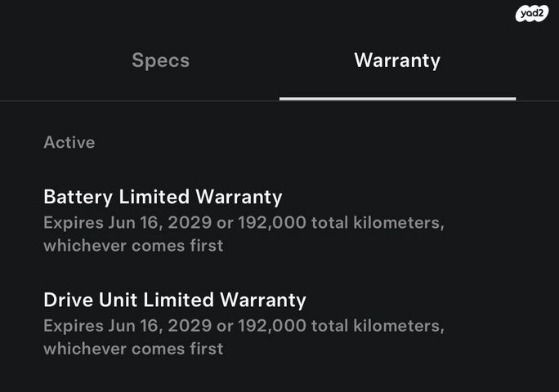Click the word "Expires" in Drive Unit warranty
Viewport: 559px width, 392px height.
[x=73, y=326]
